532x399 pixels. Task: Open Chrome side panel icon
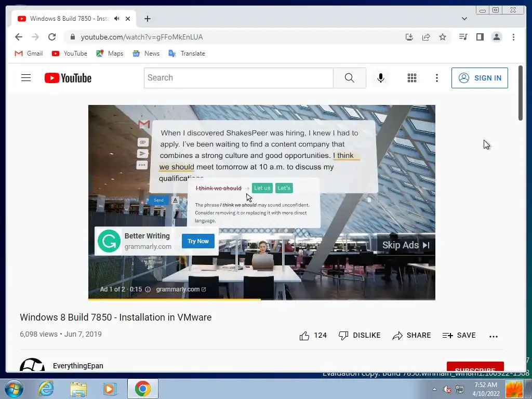coord(480,37)
